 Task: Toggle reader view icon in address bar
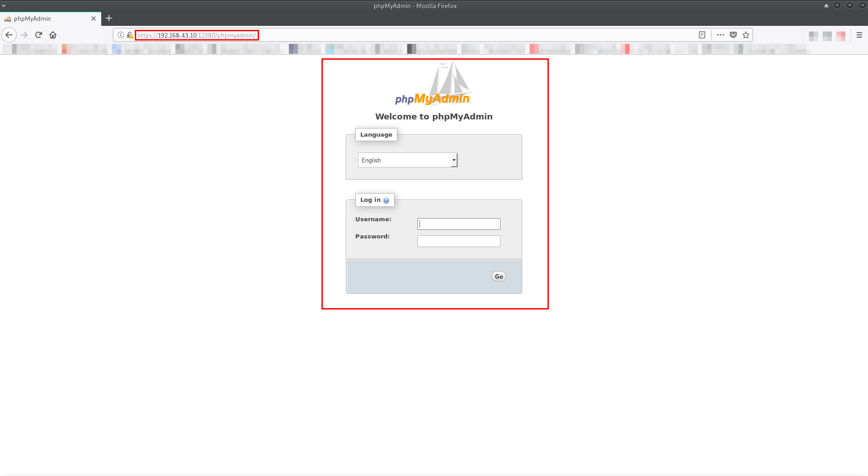702,35
